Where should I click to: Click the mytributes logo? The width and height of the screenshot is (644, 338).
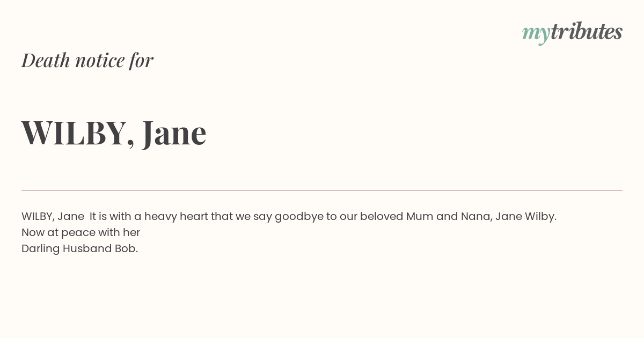coord(572,33)
